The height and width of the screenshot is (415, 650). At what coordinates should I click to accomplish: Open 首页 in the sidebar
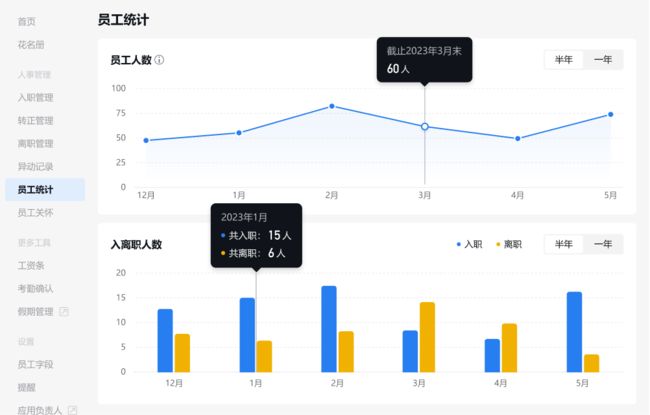27,22
